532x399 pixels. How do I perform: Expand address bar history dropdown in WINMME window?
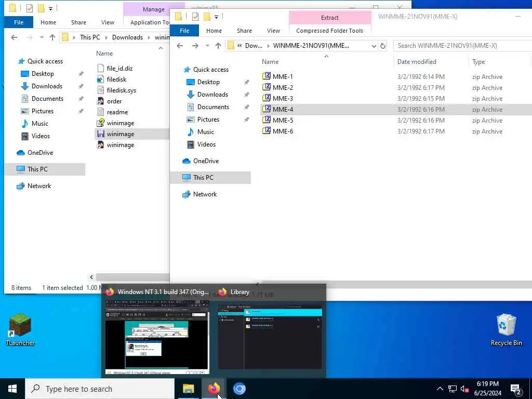coord(374,46)
